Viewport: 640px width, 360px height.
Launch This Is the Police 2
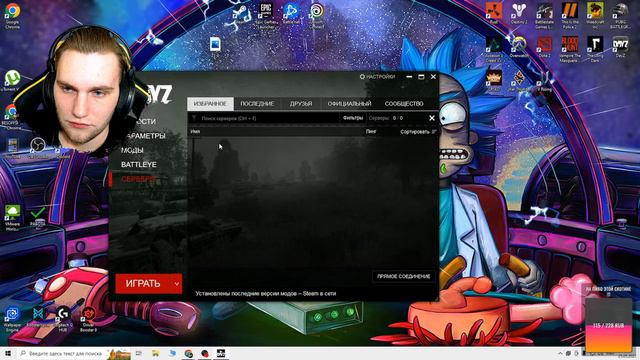(569, 16)
